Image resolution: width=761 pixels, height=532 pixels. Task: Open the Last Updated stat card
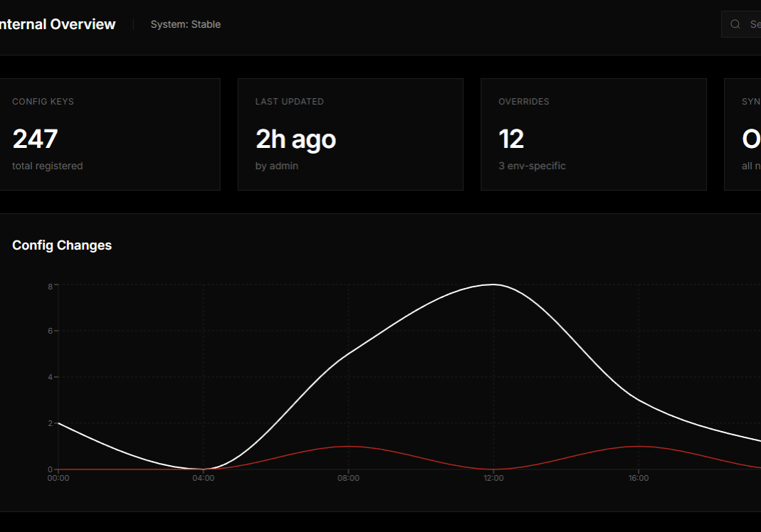[x=350, y=134]
